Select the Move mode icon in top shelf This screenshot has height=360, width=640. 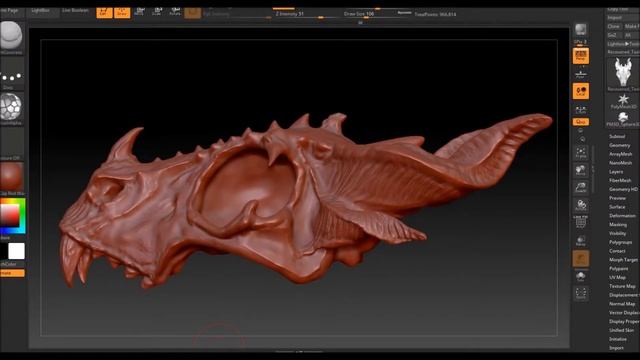(x=140, y=11)
